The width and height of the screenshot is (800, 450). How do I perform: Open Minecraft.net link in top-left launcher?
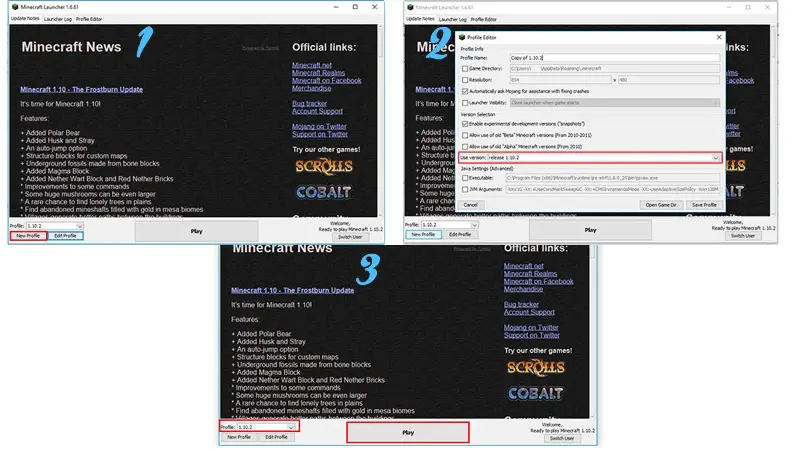point(312,65)
